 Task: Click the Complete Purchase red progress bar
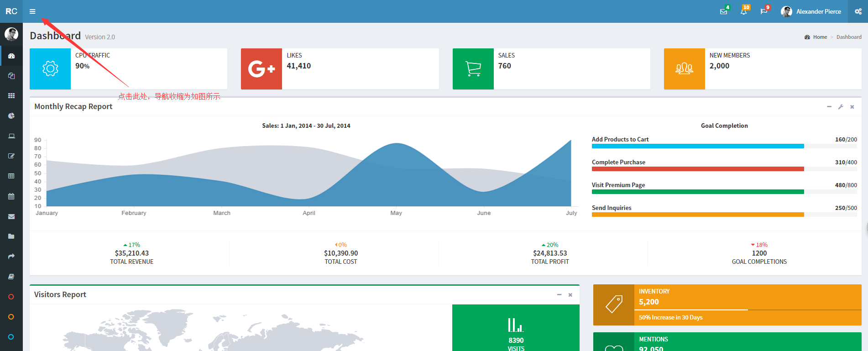coord(724,169)
